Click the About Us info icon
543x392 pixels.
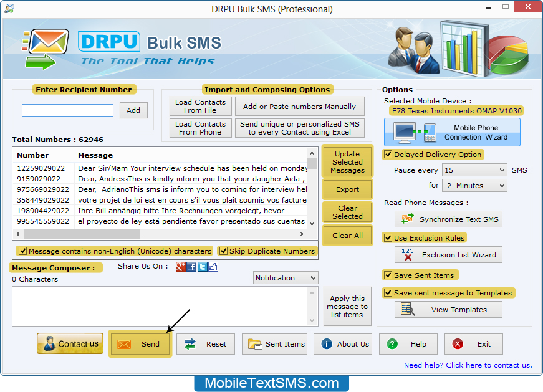pyautogui.click(x=327, y=344)
